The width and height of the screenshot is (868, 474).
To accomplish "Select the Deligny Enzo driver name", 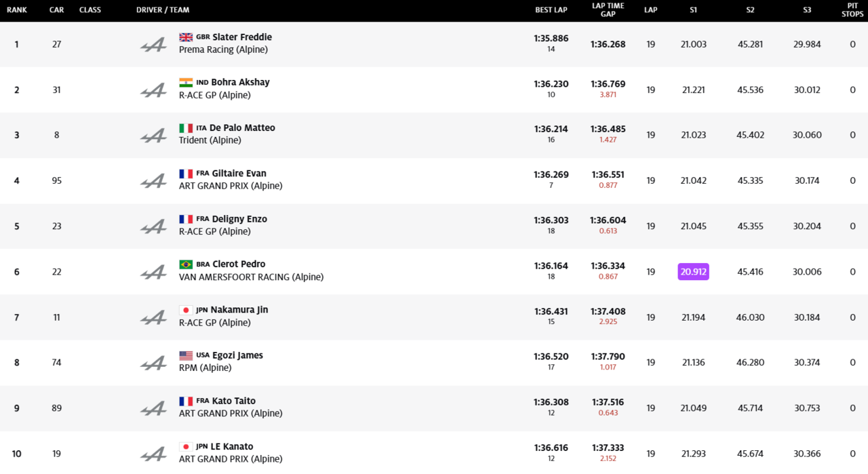I will click(x=239, y=219).
